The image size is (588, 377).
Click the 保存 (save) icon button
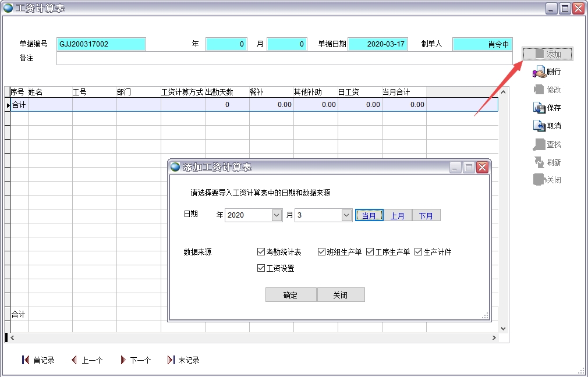point(547,108)
